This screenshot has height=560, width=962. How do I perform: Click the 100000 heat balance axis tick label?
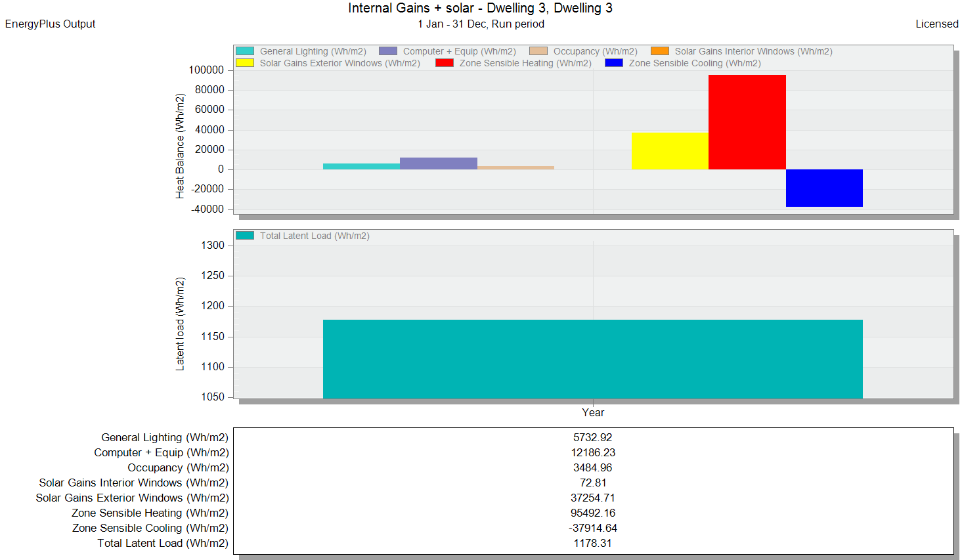tap(206, 70)
